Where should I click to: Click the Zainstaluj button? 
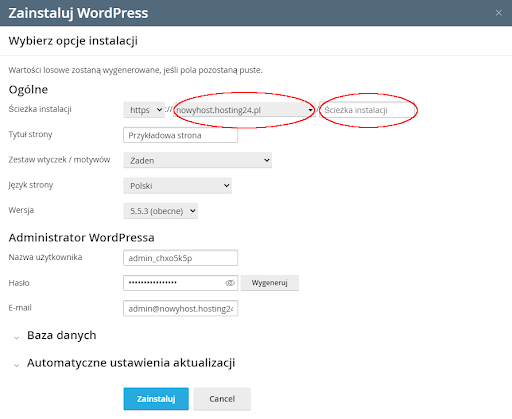click(156, 399)
